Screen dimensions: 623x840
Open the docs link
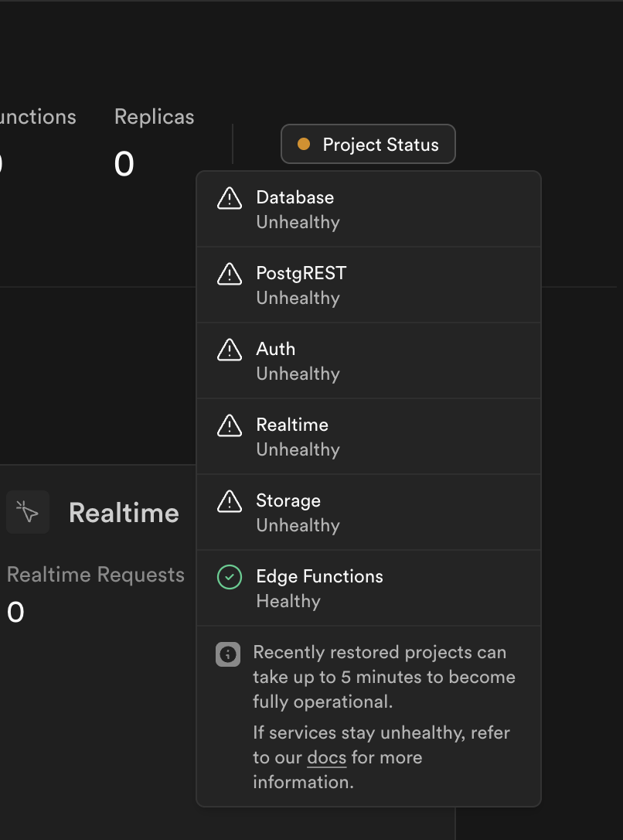click(326, 757)
